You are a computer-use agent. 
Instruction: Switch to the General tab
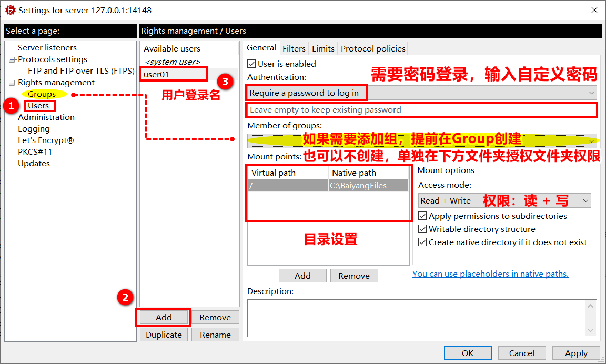(261, 48)
